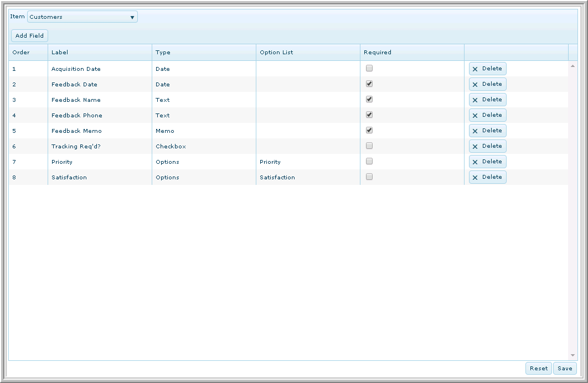The image size is (588, 383).
Task: Click the Add Field button
Action: click(29, 36)
